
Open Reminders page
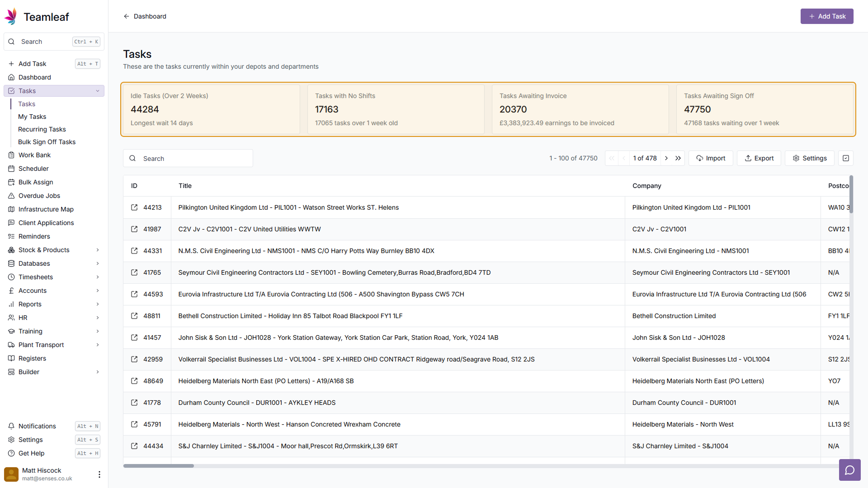click(54, 236)
